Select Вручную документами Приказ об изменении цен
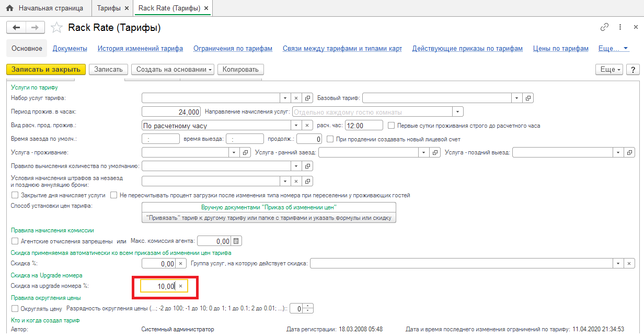Image resolution: width=644 pixels, height=336 pixels. click(x=269, y=207)
